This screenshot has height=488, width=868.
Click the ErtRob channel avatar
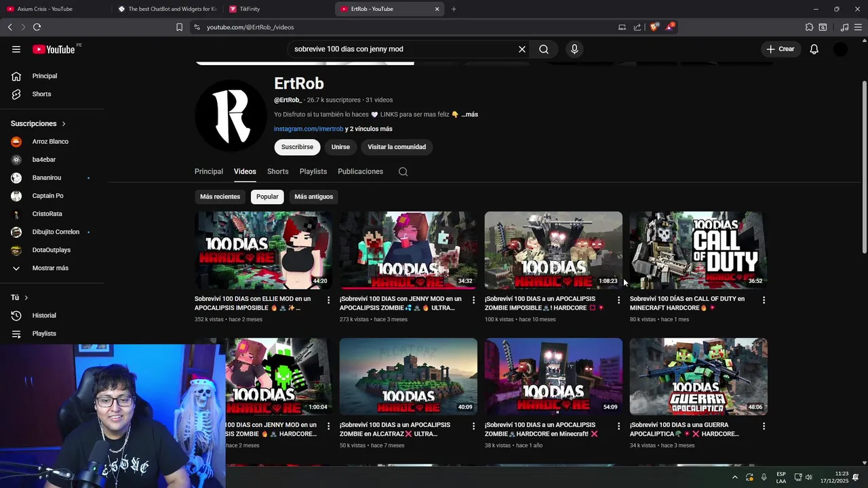231,115
